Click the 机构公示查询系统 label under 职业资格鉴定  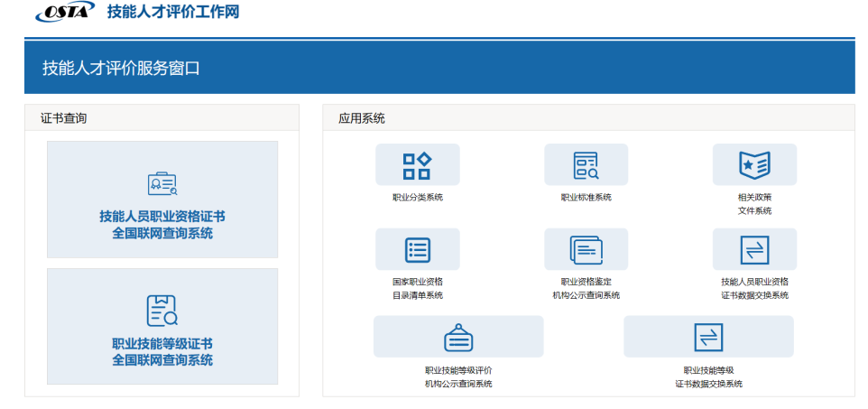(586, 295)
